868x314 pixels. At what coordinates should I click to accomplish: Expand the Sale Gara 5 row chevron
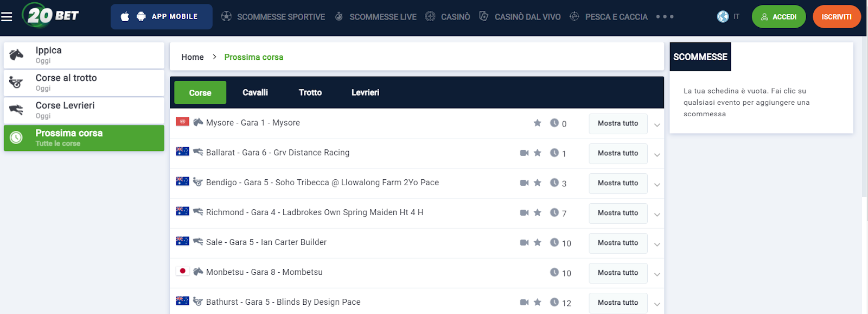tap(657, 244)
